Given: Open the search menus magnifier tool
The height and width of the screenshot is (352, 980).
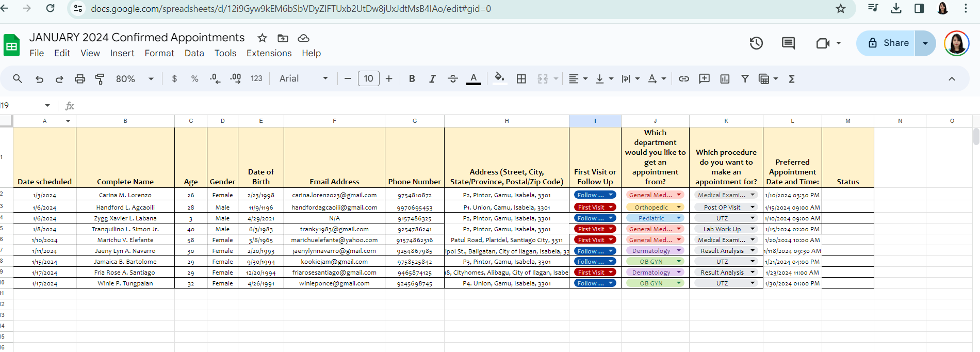Looking at the screenshot, I should pos(18,79).
